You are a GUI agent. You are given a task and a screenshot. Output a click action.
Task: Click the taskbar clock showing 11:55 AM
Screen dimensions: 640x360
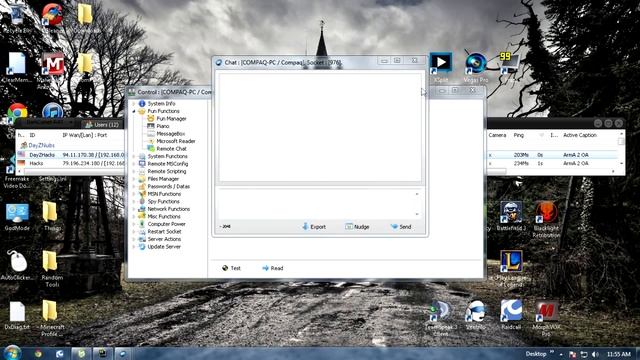tap(618, 354)
